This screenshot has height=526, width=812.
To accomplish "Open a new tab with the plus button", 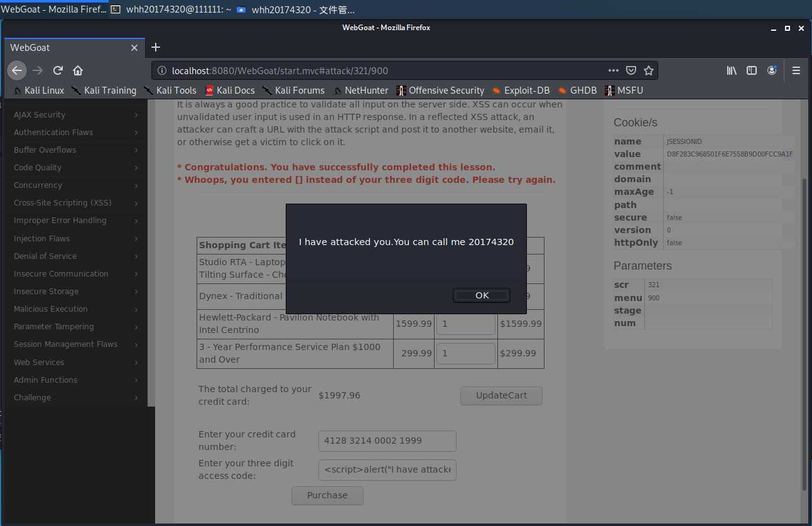I will (x=156, y=47).
